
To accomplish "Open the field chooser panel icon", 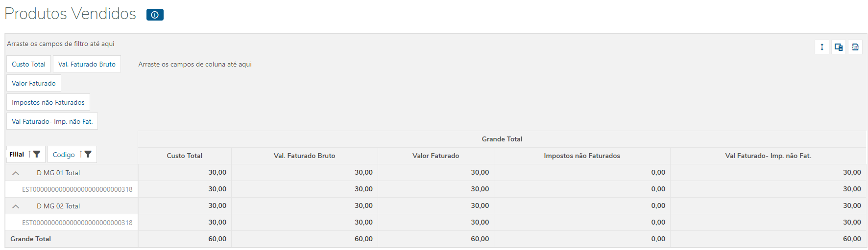I will pyautogui.click(x=839, y=47).
